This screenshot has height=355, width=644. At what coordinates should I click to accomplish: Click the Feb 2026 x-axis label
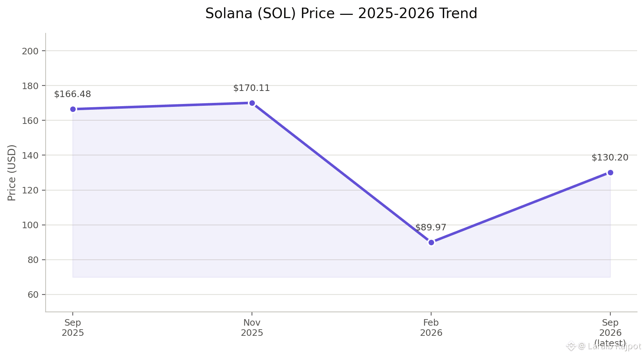click(x=431, y=328)
